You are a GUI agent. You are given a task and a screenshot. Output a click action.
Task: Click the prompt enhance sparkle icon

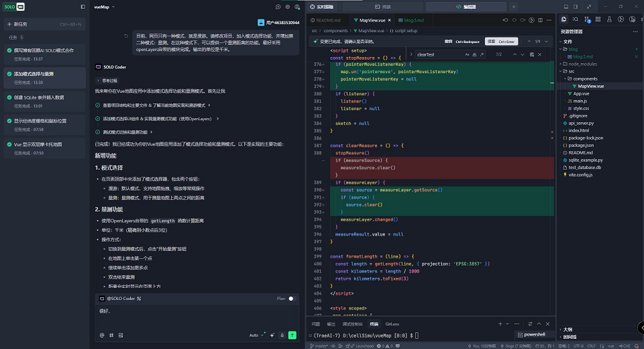tap(272, 335)
